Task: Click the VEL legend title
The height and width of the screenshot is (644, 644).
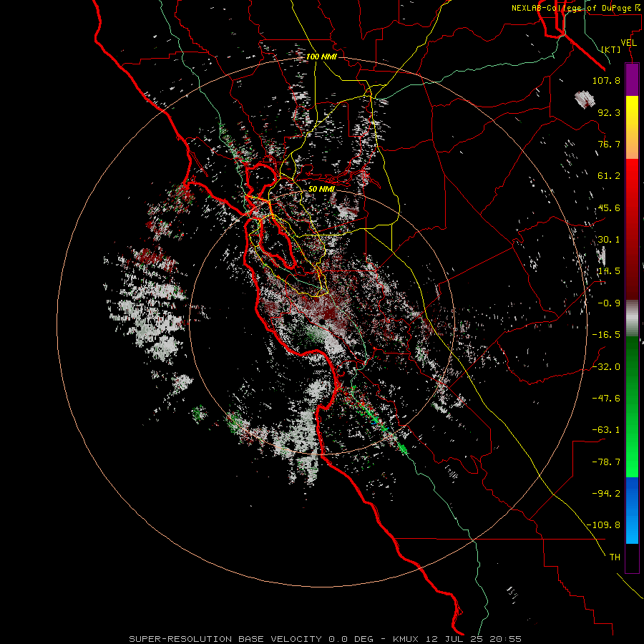Action: 628,43
